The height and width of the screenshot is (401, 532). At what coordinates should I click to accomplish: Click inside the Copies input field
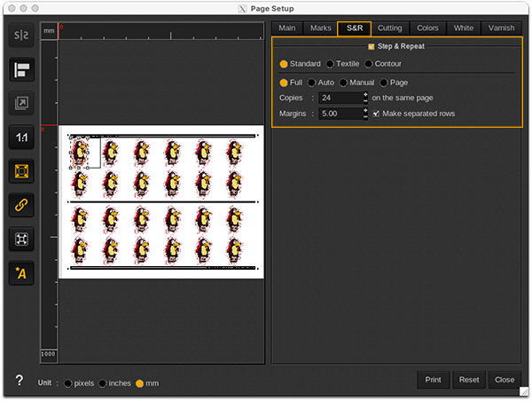(340, 98)
